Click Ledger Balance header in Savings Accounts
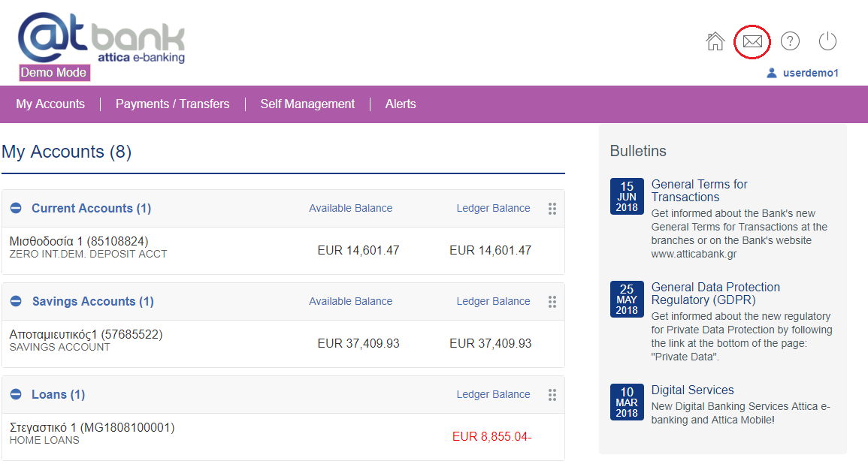The image size is (868, 464). pos(493,301)
